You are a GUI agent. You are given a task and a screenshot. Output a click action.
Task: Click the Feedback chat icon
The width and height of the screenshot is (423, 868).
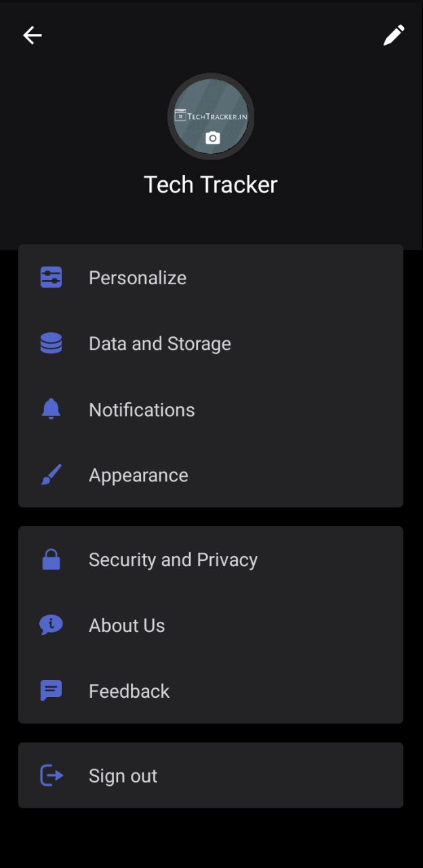(x=52, y=691)
